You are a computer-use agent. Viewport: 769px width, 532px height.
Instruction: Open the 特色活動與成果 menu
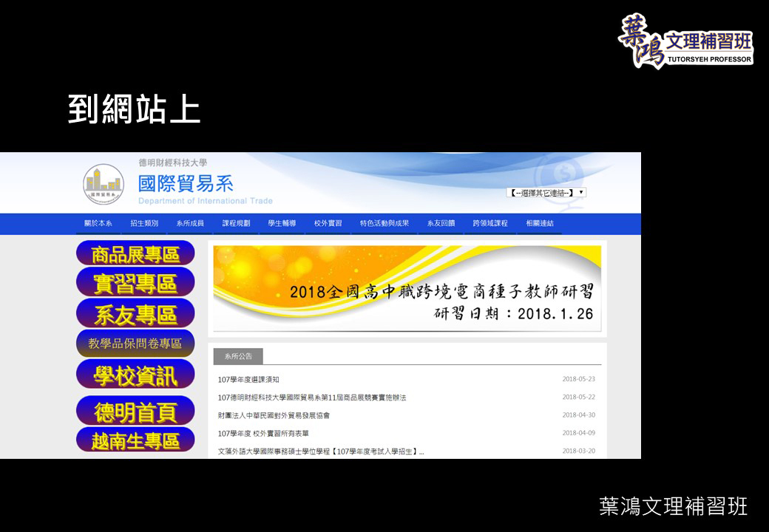[384, 223]
